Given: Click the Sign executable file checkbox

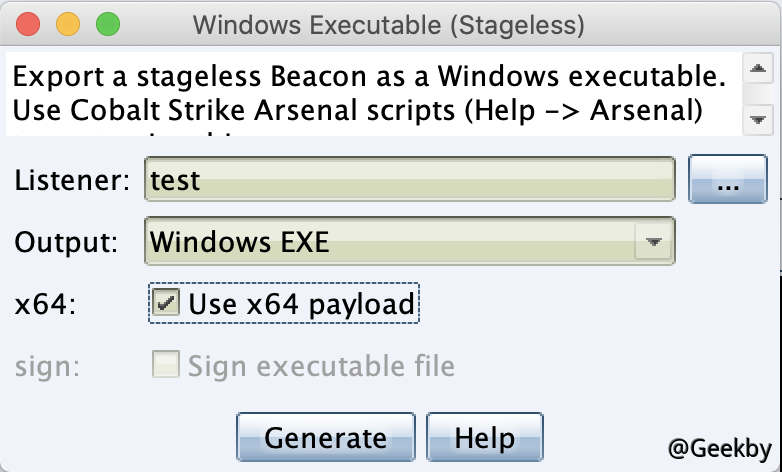Looking at the screenshot, I should coord(167,366).
